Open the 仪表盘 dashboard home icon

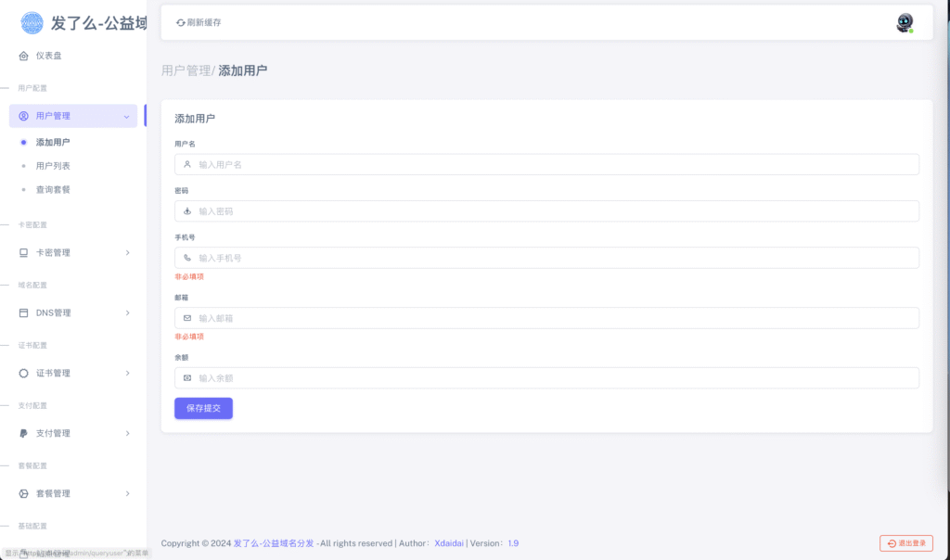(x=23, y=56)
